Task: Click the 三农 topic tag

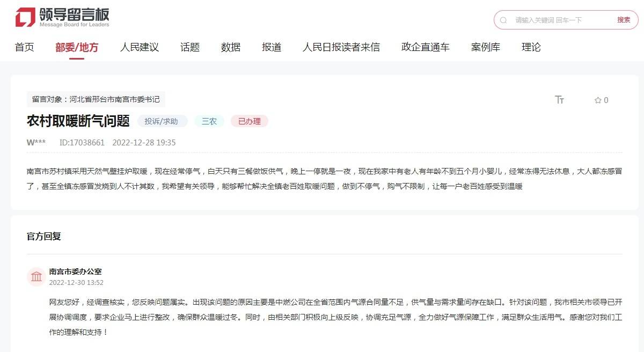Action: click(209, 121)
